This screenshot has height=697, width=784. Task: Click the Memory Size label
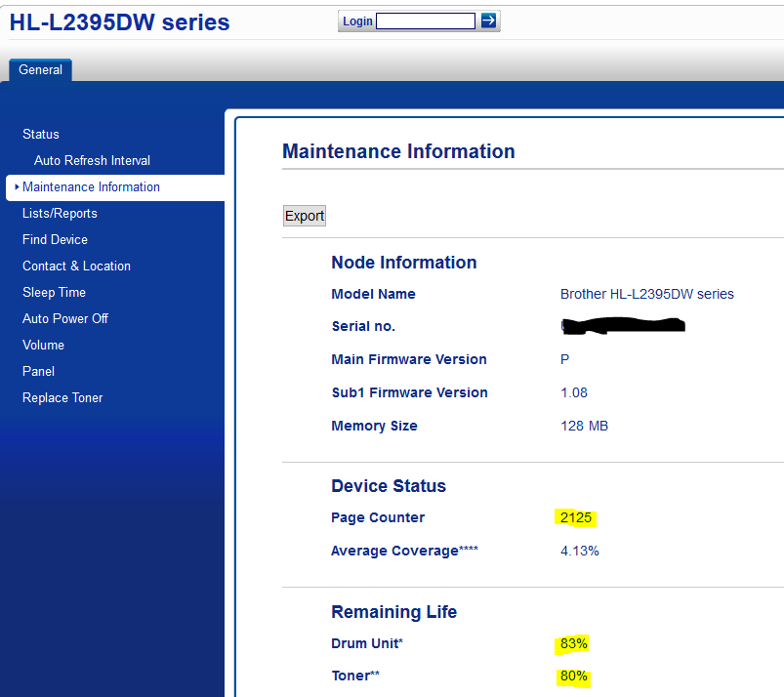(x=375, y=426)
